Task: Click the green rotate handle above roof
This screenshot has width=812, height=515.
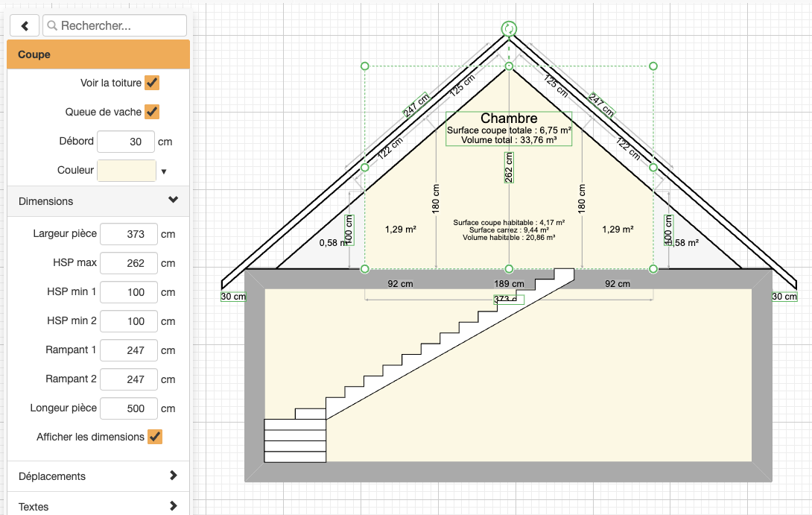Action: click(x=509, y=29)
